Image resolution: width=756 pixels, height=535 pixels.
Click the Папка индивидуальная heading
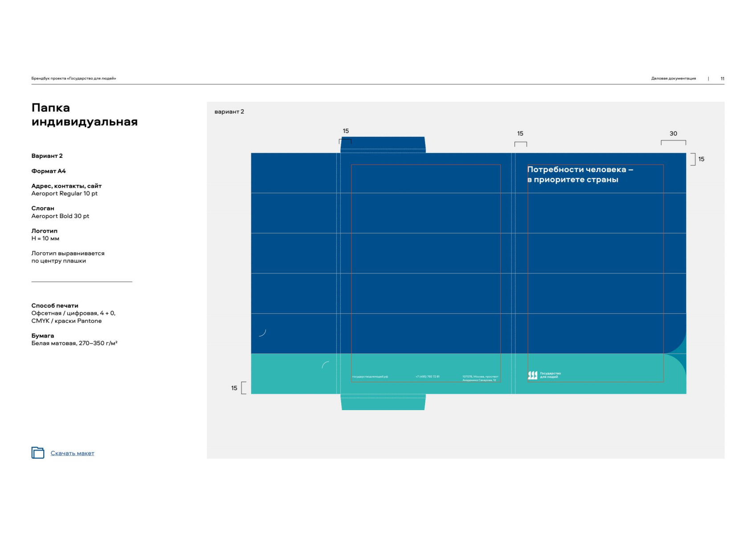click(x=84, y=115)
